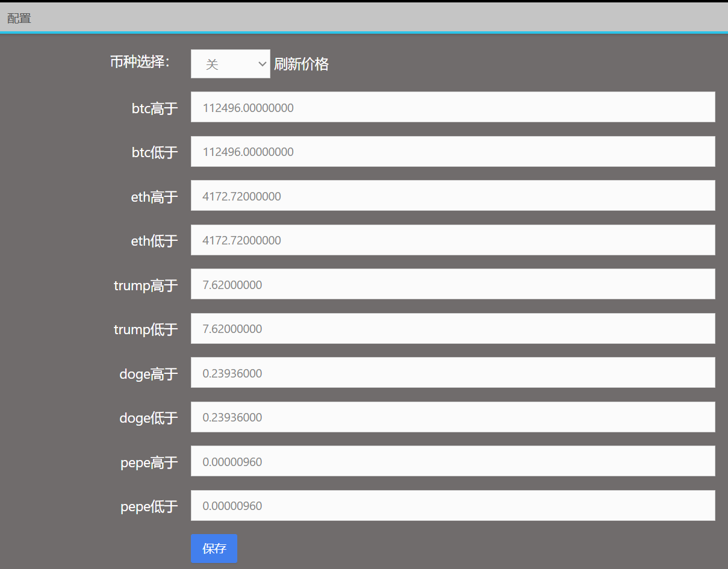Focus the btc高于 input field
This screenshot has width=728, height=569.
coord(452,107)
